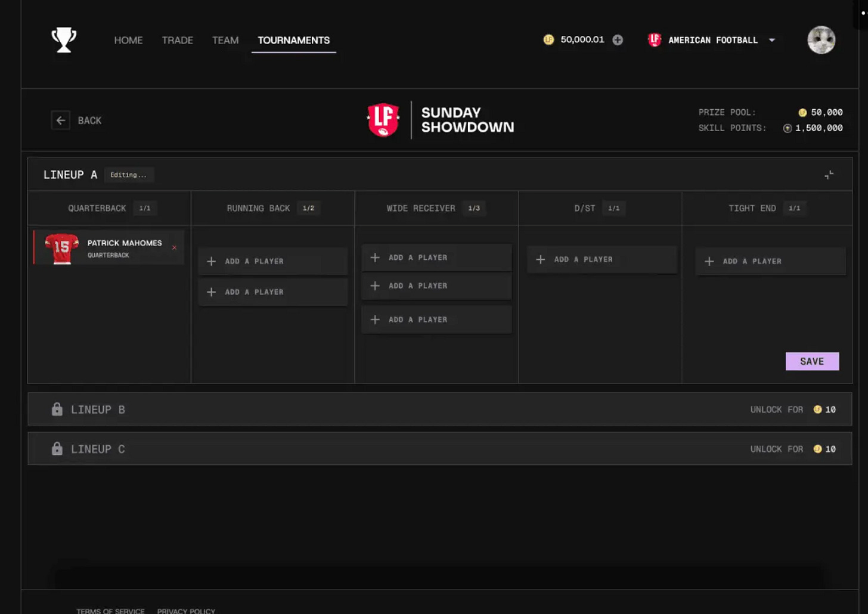The width and height of the screenshot is (868, 614).
Task: Click the Running Back 1/2 count badge
Action: pos(308,208)
